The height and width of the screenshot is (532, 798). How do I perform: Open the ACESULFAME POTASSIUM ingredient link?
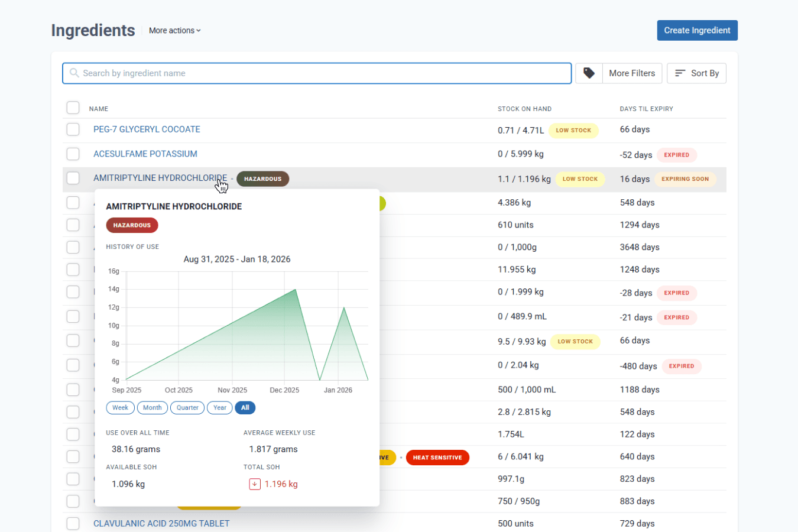[145, 154]
